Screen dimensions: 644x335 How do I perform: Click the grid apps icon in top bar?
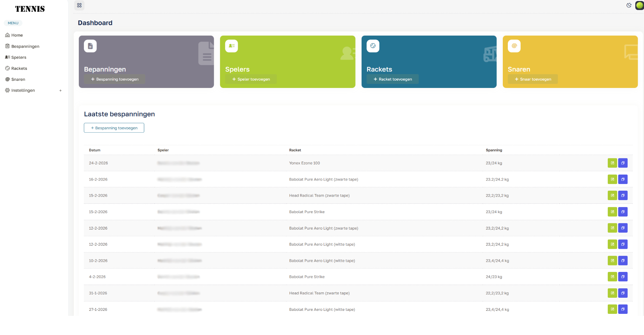coord(79,5)
